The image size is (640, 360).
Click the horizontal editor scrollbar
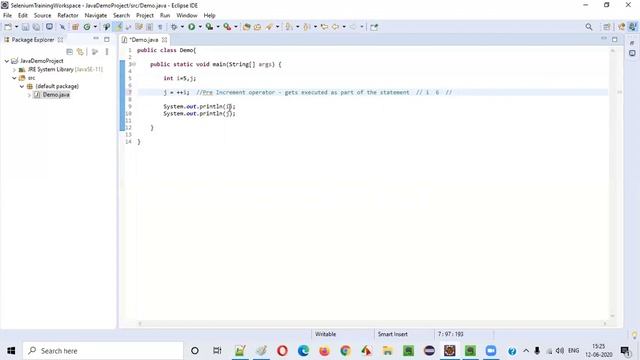pos(372,324)
